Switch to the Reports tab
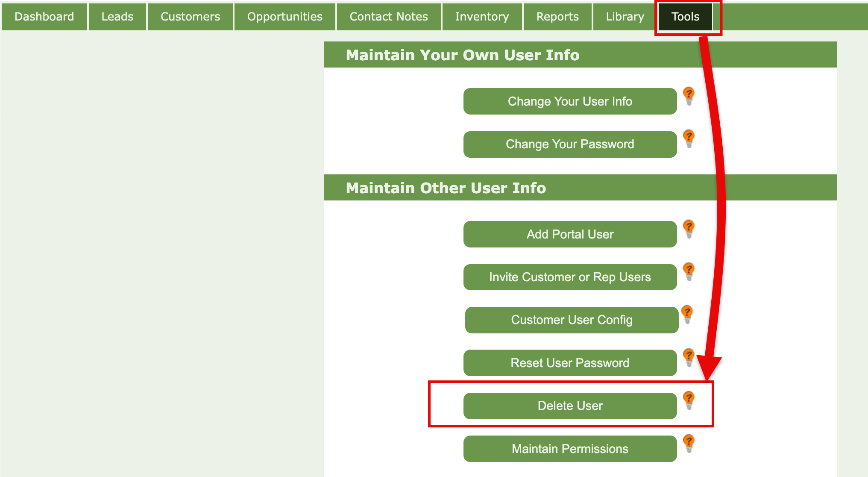This screenshot has height=477, width=868. tap(557, 17)
